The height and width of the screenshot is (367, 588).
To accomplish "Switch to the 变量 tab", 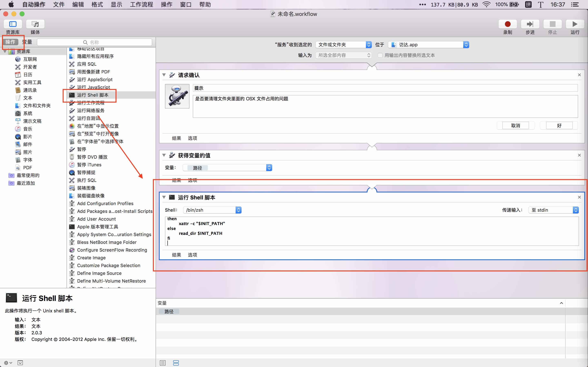I will 27,42.
